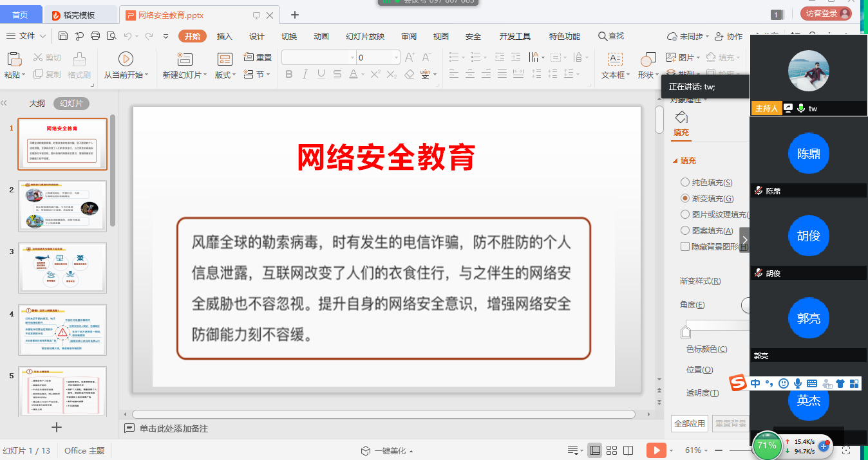Select slide 3 thumbnail in the slide panel

pyautogui.click(x=62, y=267)
